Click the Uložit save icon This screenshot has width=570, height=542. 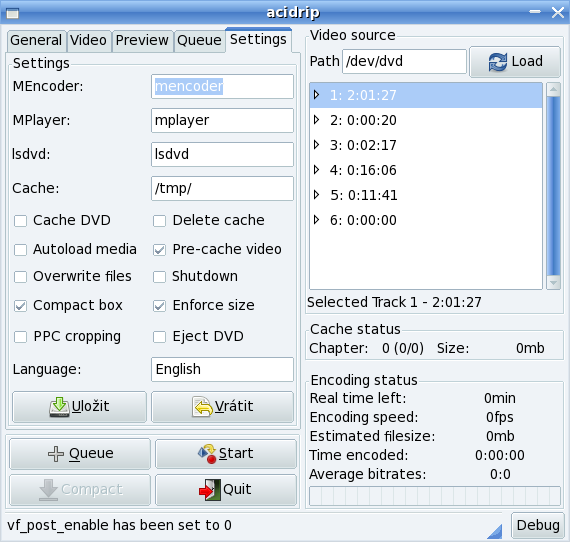(59, 407)
